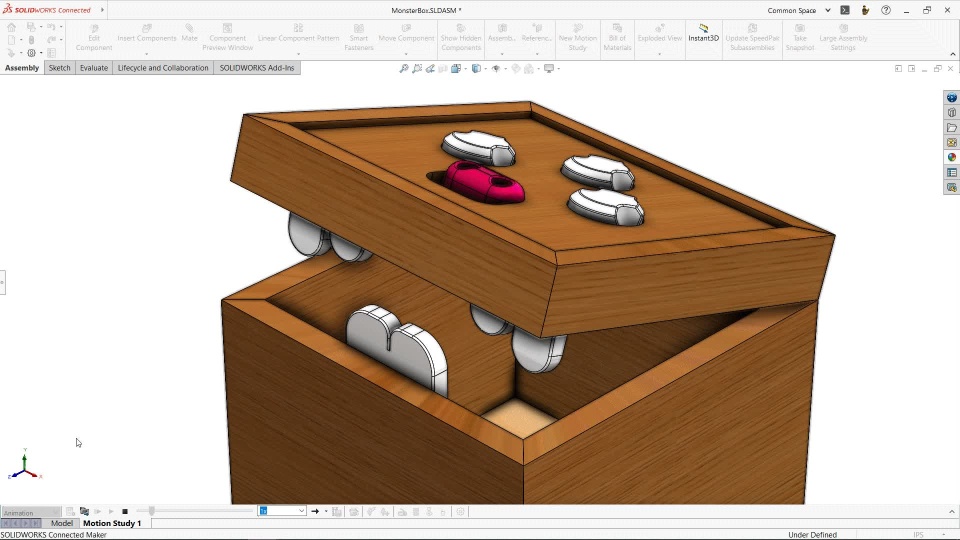Screen dimensions: 960x540
Task: Open the Common Space dropdown
Action: 827,10
